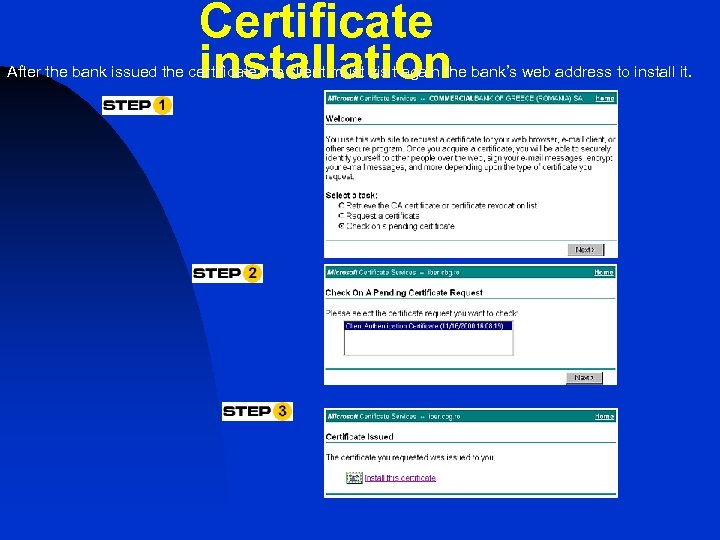720x540 pixels.
Task: Click the 'Certificate Issued' heading
Action: point(360,437)
